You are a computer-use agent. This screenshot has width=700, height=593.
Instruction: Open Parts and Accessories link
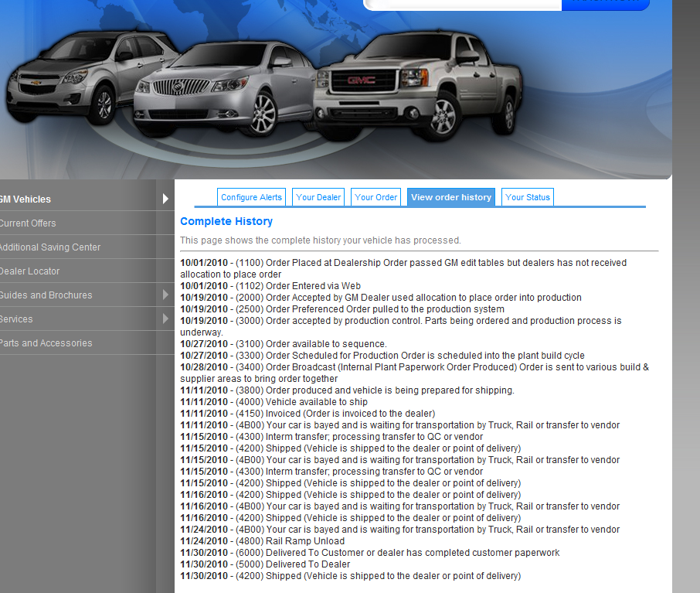pyautogui.click(x=46, y=343)
